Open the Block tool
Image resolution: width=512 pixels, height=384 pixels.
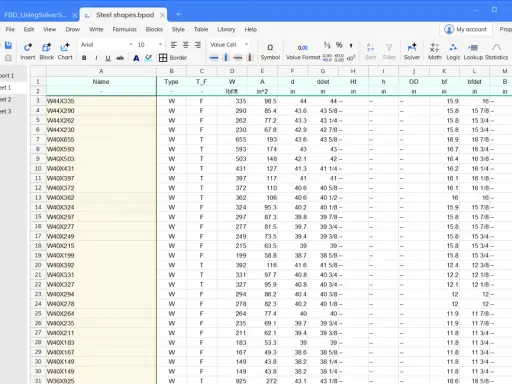46,51
